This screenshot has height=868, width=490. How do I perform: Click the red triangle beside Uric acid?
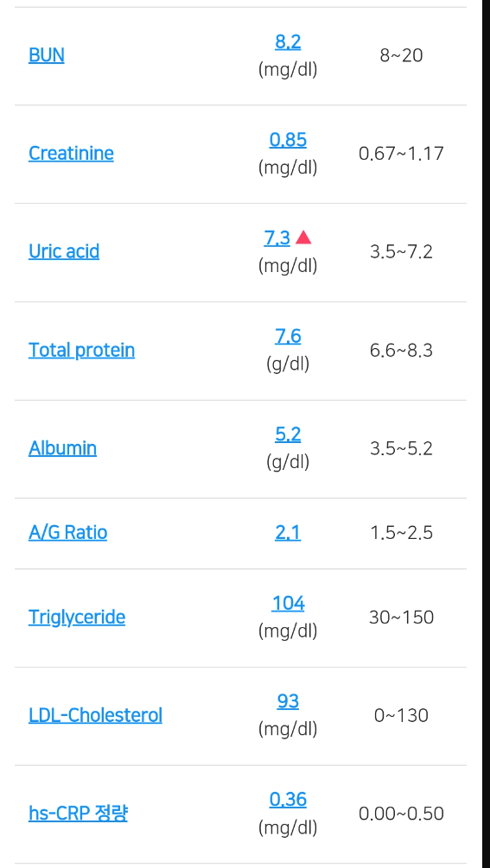pos(303,238)
